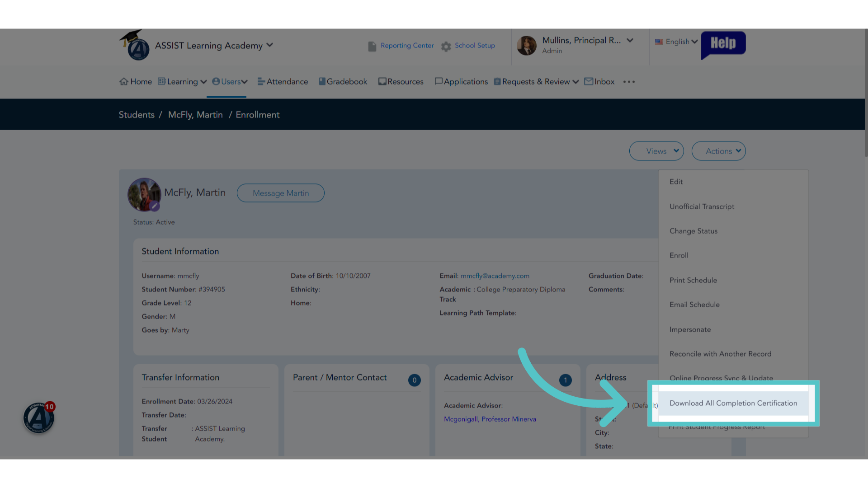Click the Message Martin button
The height and width of the screenshot is (488, 868).
[281, 193]
